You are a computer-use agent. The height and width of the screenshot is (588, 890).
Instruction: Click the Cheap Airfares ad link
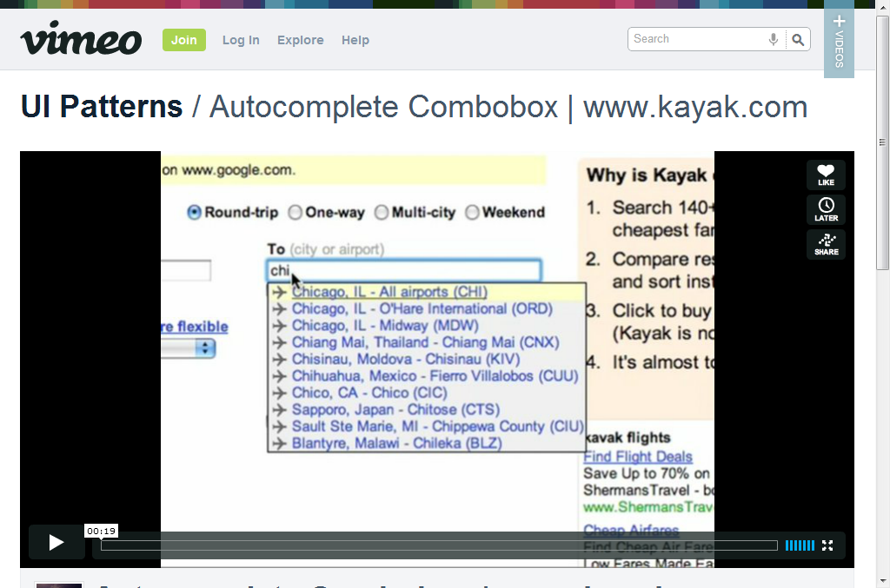[x=631, y=531]
